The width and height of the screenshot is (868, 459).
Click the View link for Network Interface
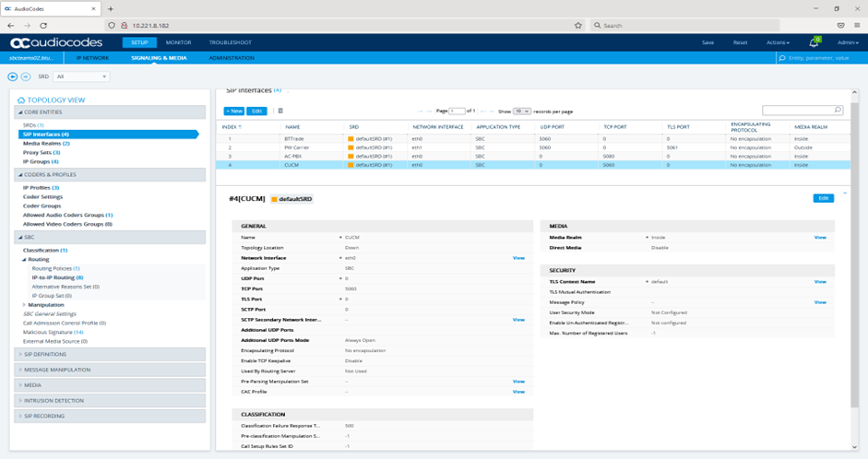(x=518, y=258)
